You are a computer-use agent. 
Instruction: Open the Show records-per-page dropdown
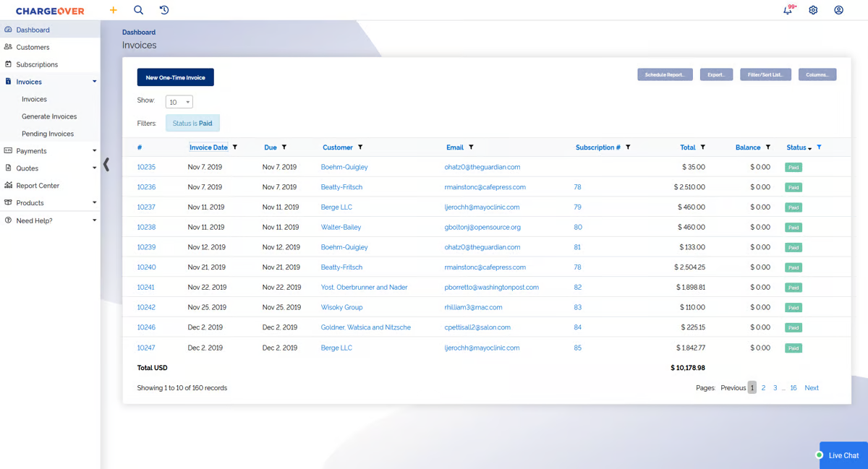point(179,103)
